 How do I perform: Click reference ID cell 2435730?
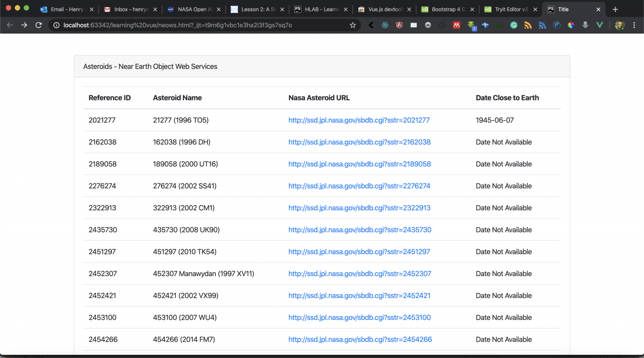click(103, 230)
